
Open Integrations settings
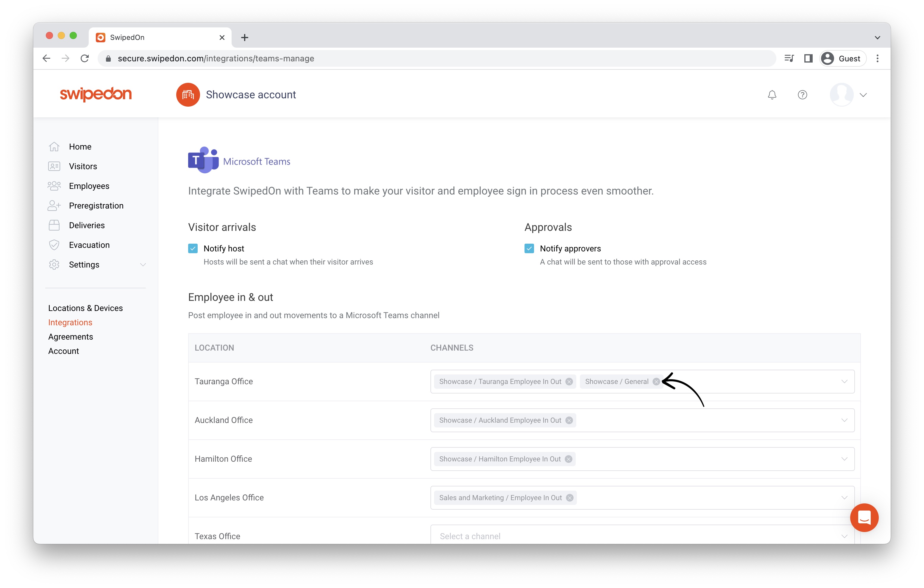pyautogui.click(x=70, y=322)
